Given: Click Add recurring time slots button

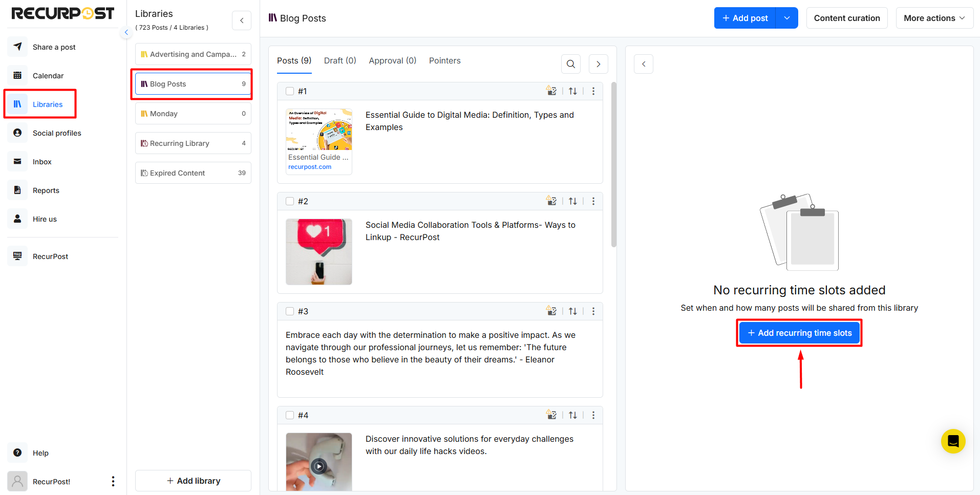Looking at the screenshot, I should [799, 333].
